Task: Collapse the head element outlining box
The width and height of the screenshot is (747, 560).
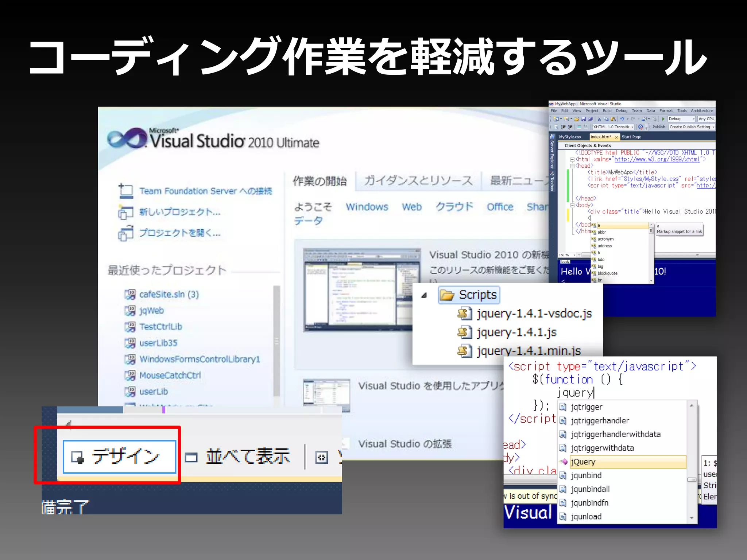Action: [x=572, y=166]
